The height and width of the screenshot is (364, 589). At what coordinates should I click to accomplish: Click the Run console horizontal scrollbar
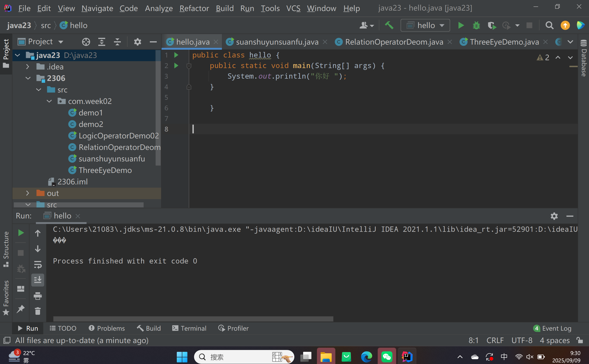click(x=193, y=319)
